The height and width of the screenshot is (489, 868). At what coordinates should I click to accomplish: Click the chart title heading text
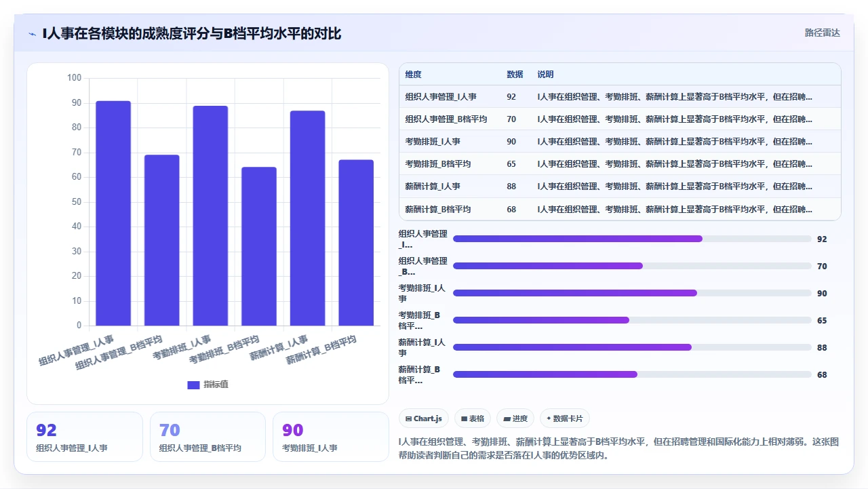click(x=192, y=34)
